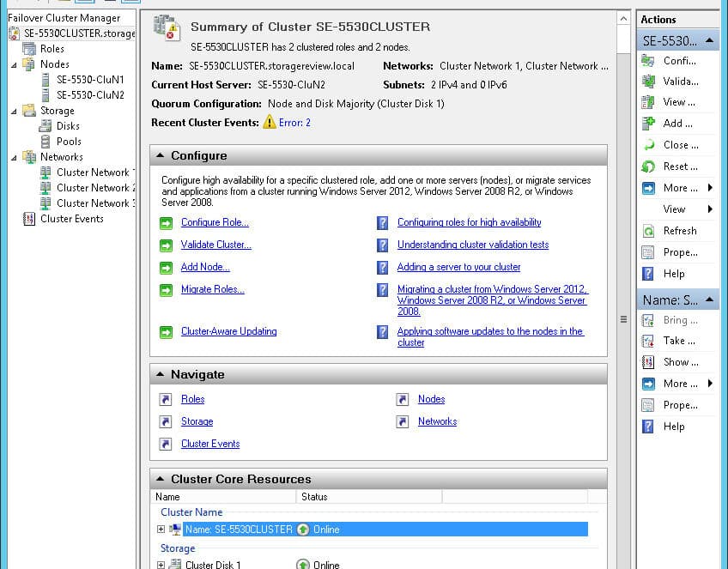Open the Error: 2 recent events link

click(294, 123)
